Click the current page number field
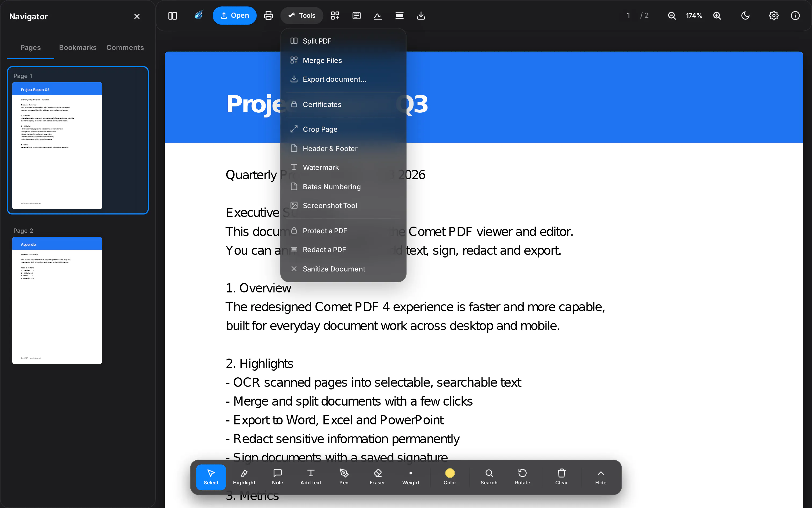Screen dimensions: 812x508 [628, 16]
